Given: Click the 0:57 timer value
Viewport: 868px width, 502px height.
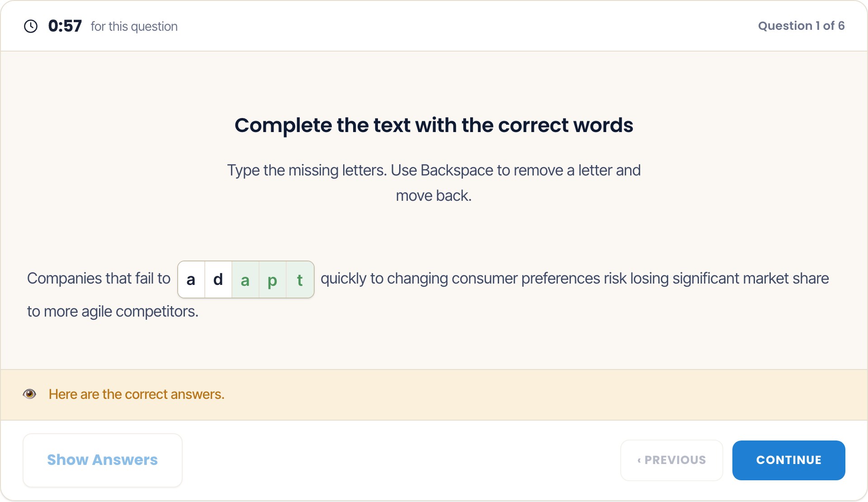Looking at the screenshot, I should coord(65,26).
